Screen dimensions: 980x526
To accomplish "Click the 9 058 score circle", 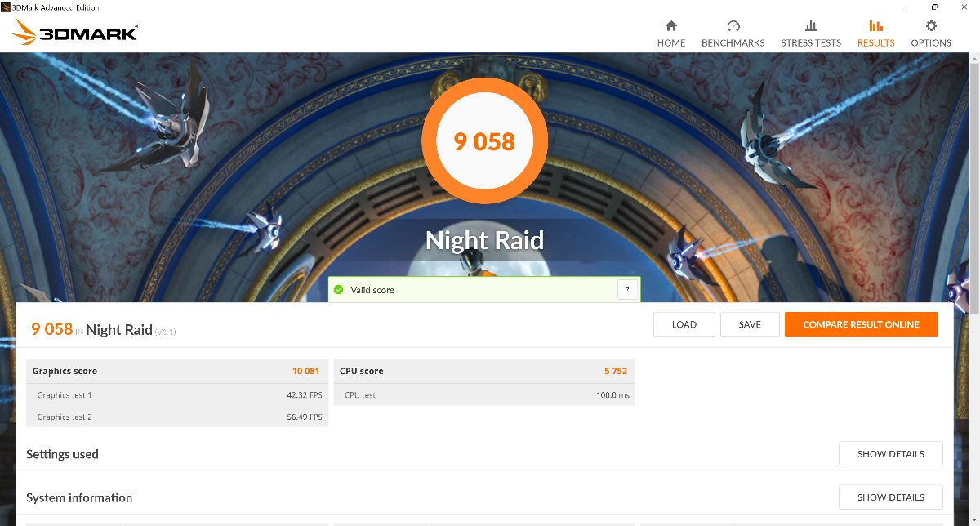I will [x=484, y=141].
